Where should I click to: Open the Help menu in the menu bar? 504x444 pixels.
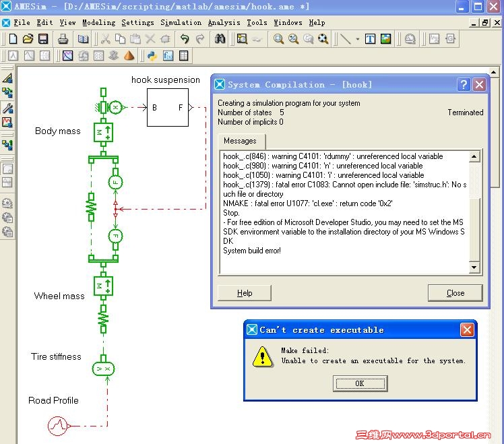click(317, 22)
